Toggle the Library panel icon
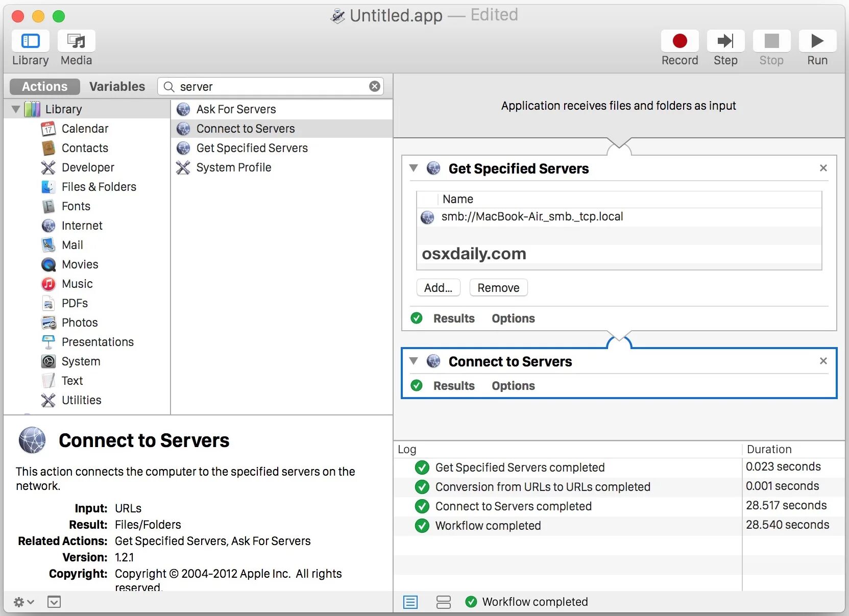This screenshot has height=616, width=849. click(x=31, y=41)
